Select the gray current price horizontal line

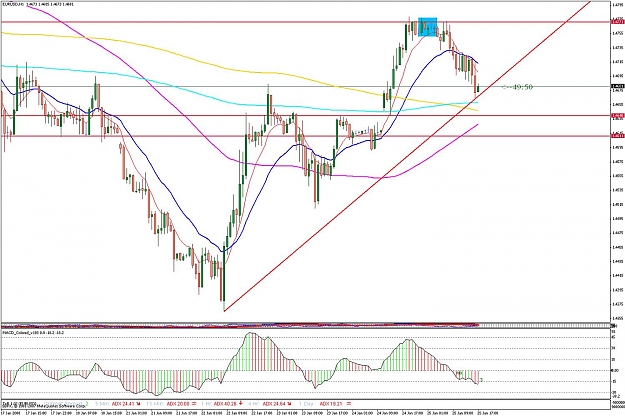tap(305, 86)
